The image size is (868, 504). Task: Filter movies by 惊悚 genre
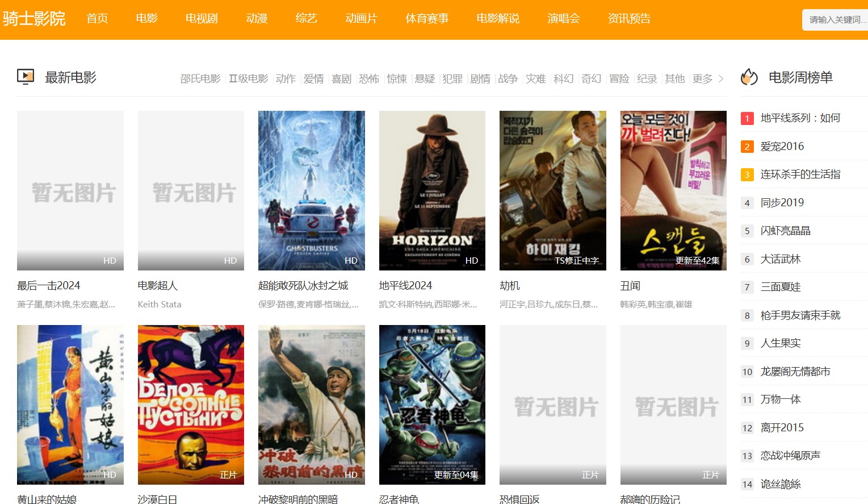tap(397, 78)
